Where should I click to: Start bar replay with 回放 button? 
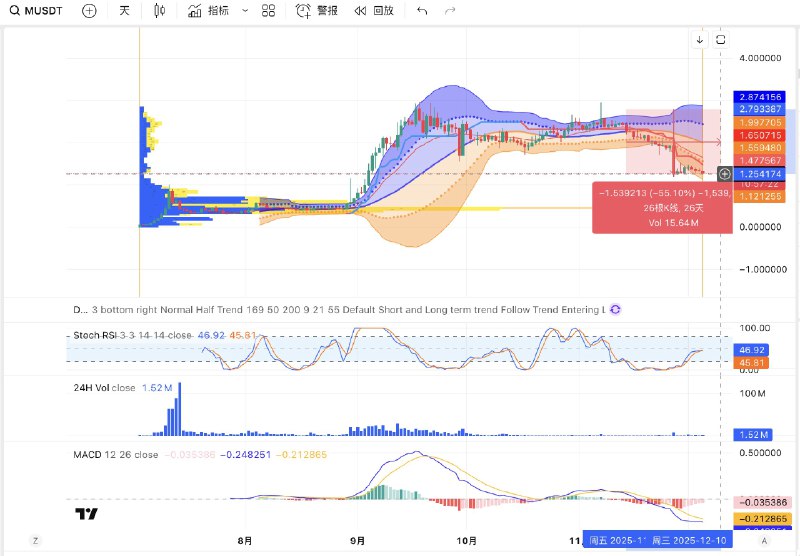tap(373, 11)
